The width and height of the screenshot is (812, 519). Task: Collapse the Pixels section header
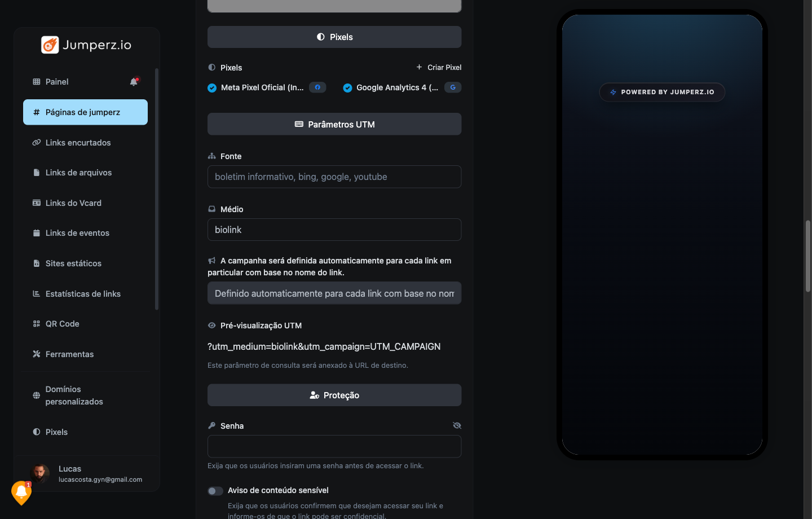tap(334, 37)
